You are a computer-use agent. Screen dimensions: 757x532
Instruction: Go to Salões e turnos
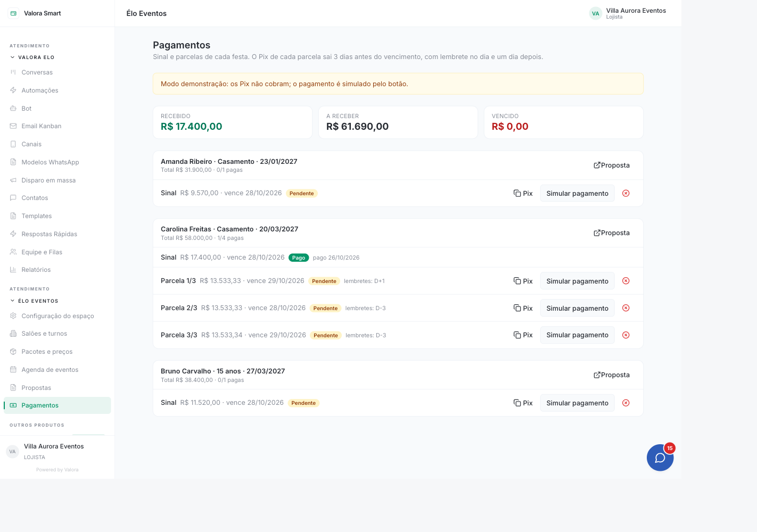57,334
